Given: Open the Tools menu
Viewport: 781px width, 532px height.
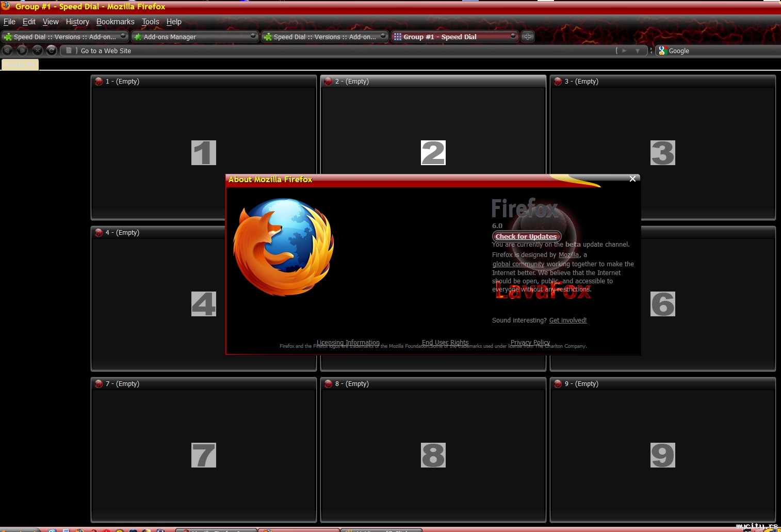Looking at the screenshot, I should pos(151,22).
